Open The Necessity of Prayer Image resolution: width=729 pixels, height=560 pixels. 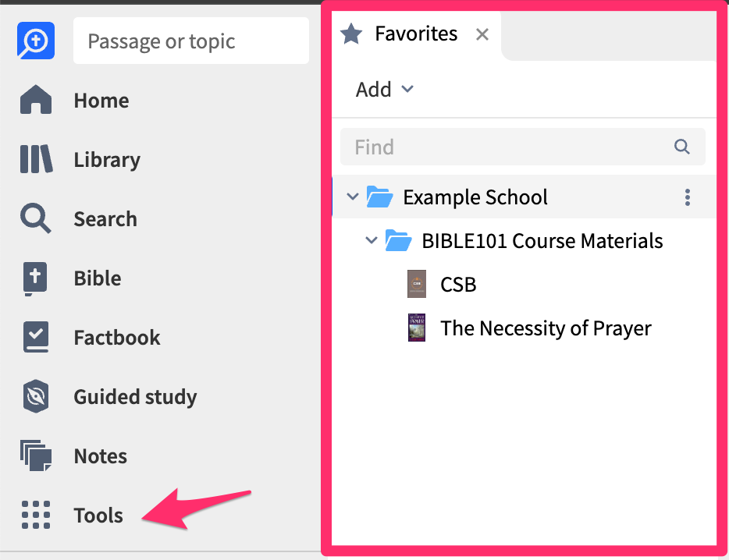546,328
